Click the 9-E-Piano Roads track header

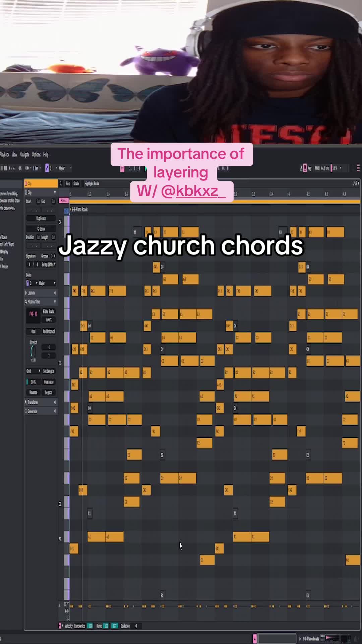tap(79, 210)
